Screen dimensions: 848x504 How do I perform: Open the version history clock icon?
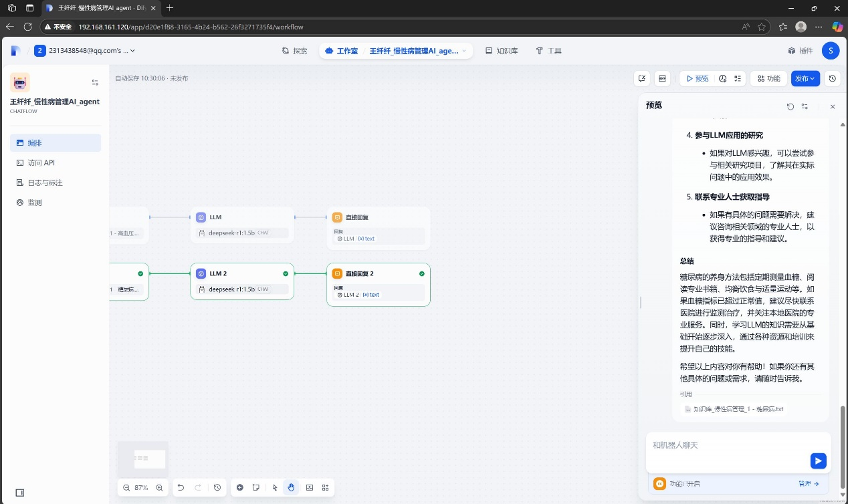click(832, 78)
